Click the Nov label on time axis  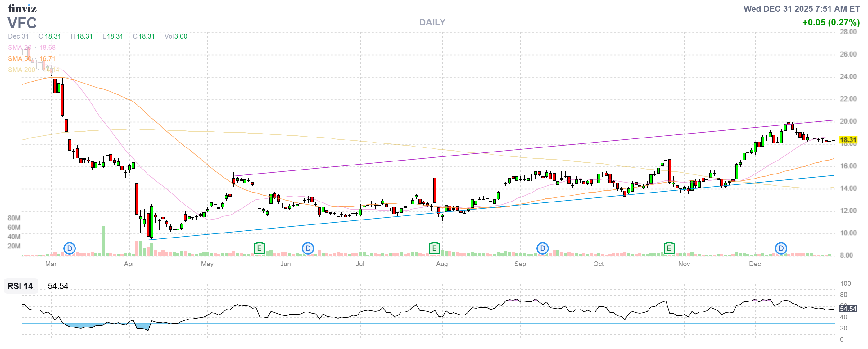(x=684, y=264)
